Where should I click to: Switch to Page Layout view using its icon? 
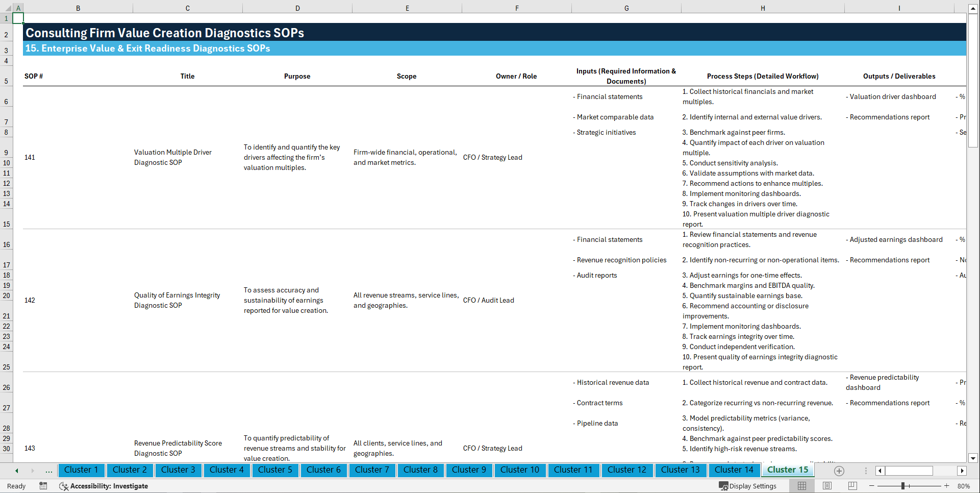pos(826,486)
